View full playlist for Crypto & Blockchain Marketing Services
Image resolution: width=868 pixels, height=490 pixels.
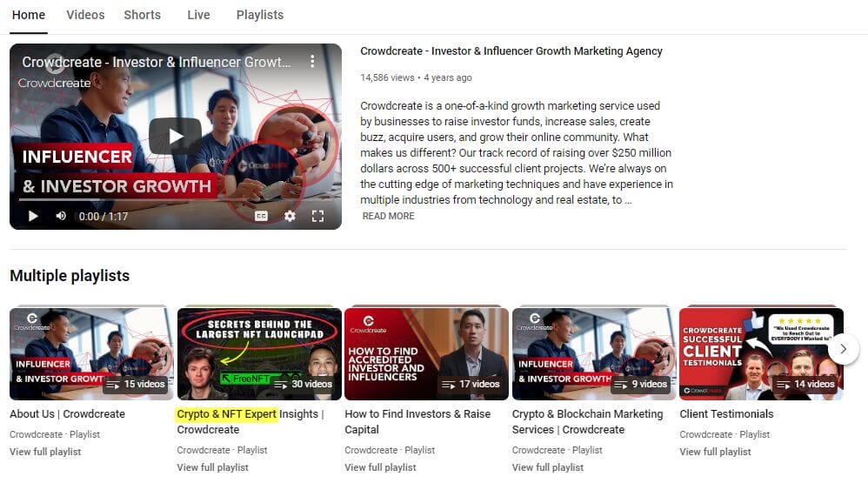tap(547, 467)
